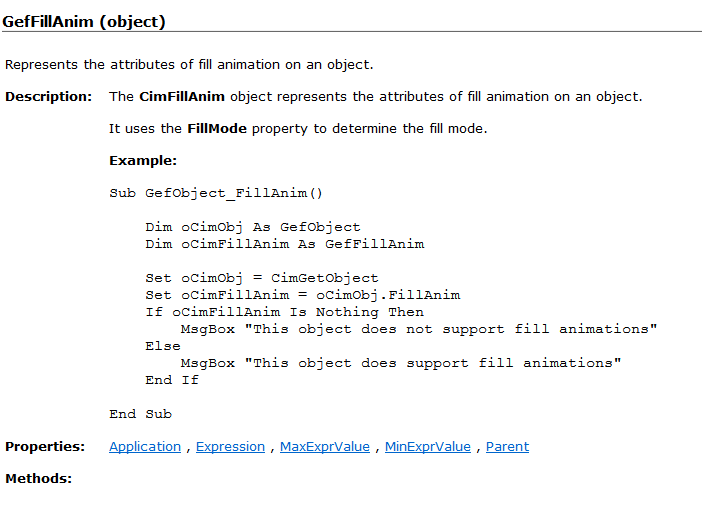Click the Dim oCimObj As GefObject line
The height and width of the screenshot is (520, 702).
coord(253,227)
